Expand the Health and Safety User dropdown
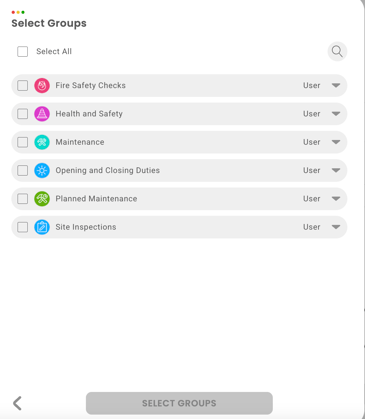This screenshot has width=365, height=419. [x=336, y=114]
